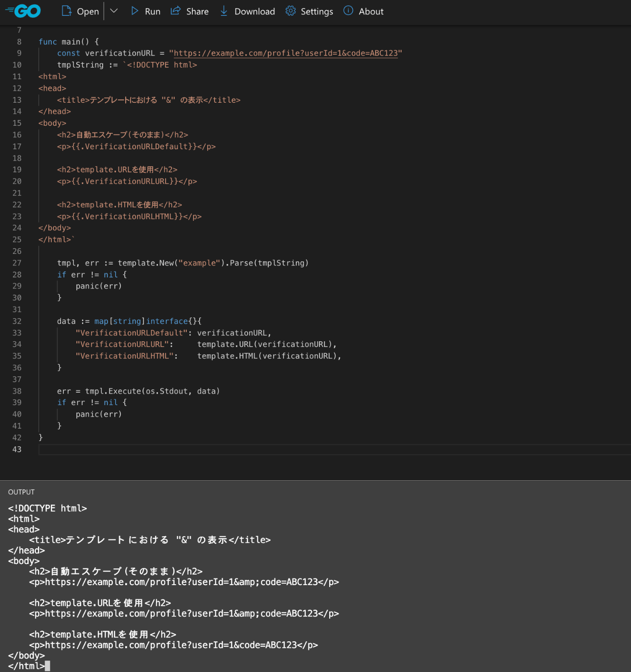Click the Settings gear icon
631x672 pixels.
tap(290, 11)
